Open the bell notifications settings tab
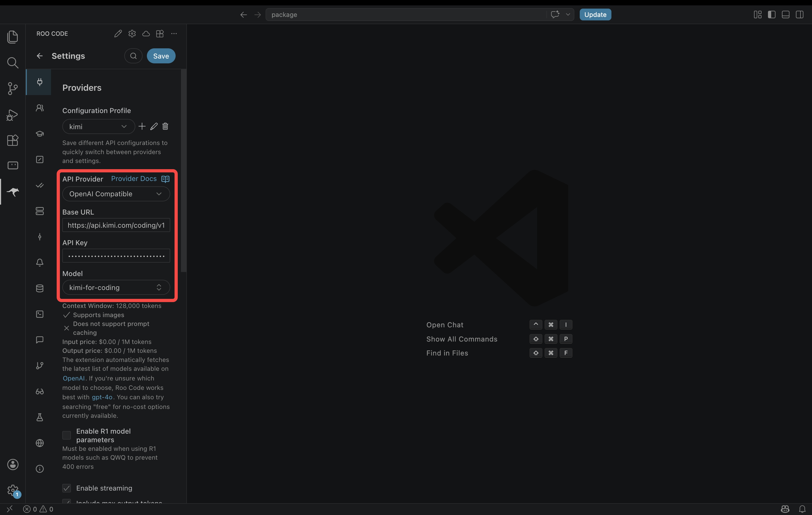The width and height of the screenshot is (812, 515). (39, 262)
